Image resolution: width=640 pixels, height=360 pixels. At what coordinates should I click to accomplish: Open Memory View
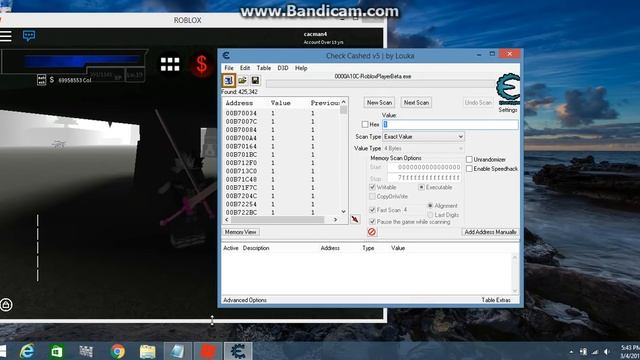[240, 232]
